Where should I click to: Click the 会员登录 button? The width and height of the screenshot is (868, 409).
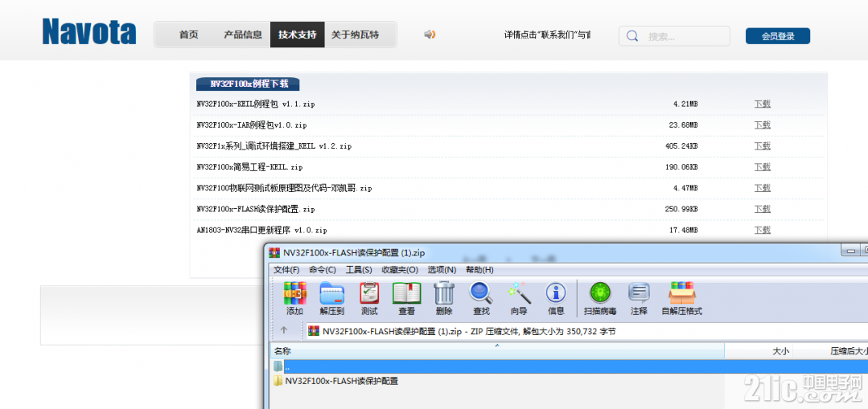[778, 36]
